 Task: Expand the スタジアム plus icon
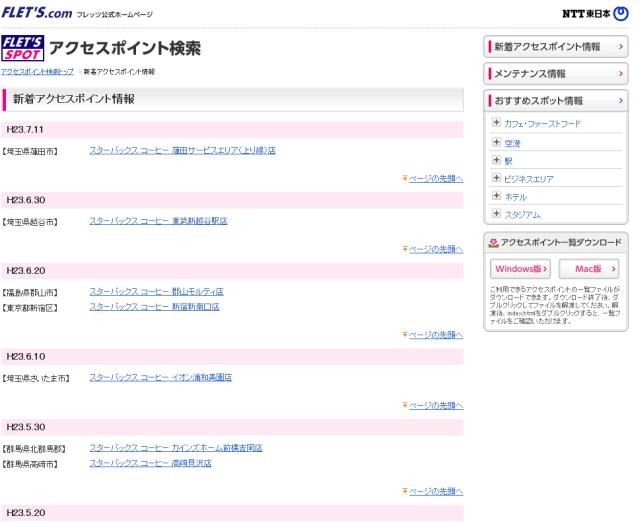coord(496,213)
